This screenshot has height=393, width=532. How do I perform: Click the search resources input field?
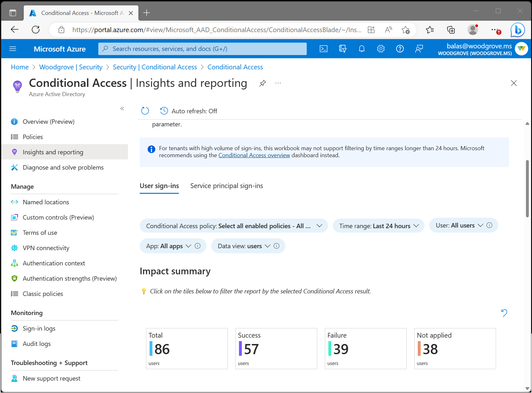click(202, 49)
